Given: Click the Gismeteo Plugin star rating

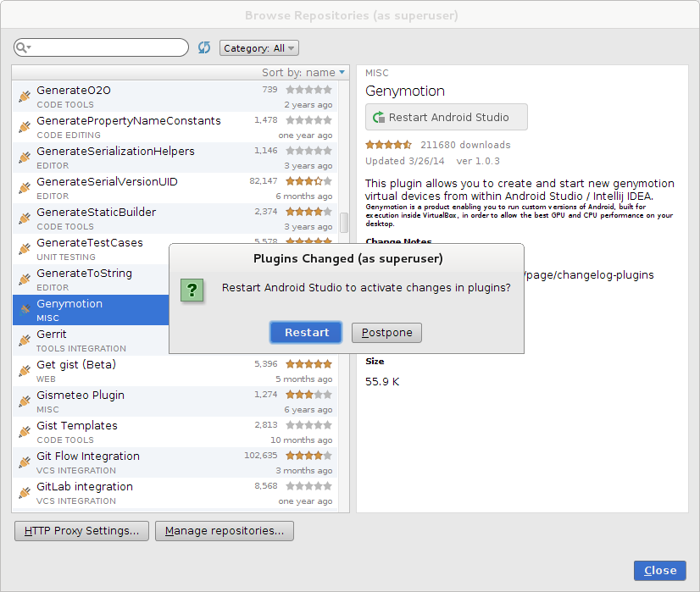Looking at the screenshot, I should click(x=309, y=395).
